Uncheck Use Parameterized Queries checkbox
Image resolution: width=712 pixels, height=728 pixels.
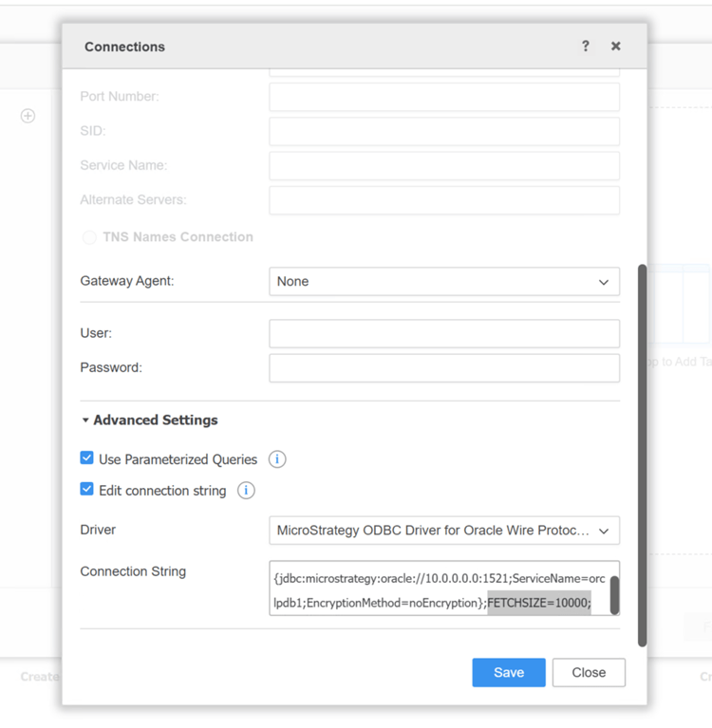tap(87, 458)
